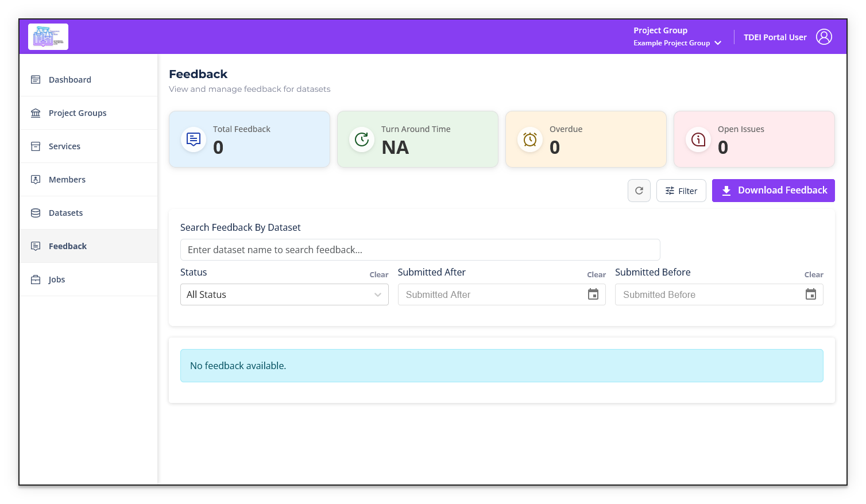Open the calendar picker for Submitted After

click(593, 294)
